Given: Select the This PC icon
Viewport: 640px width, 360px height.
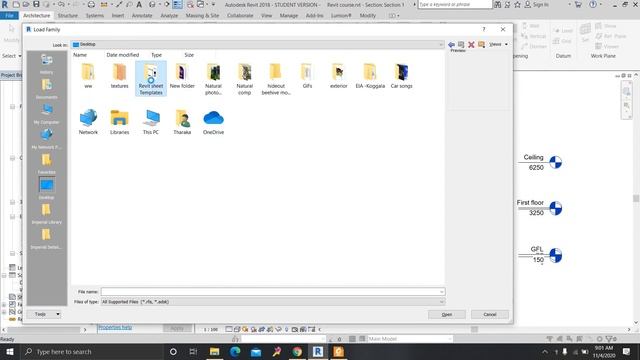Looking at the screenshot, I should tap(151, 122).
